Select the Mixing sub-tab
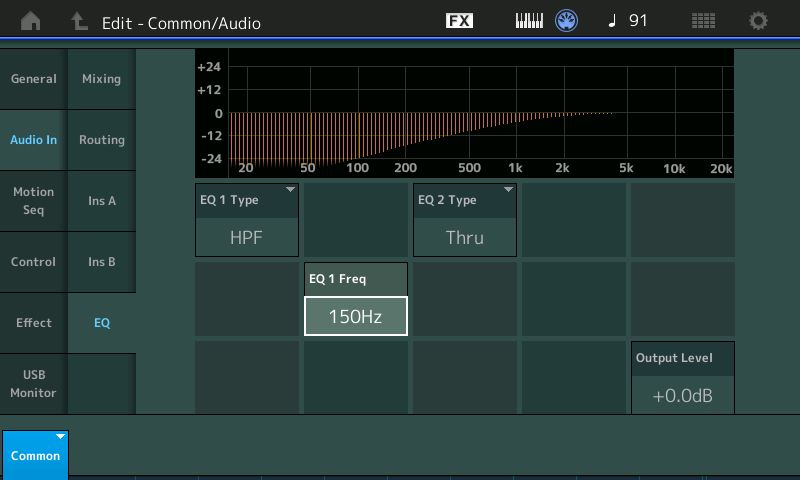 pyautogui.click(x=101, y=79)
